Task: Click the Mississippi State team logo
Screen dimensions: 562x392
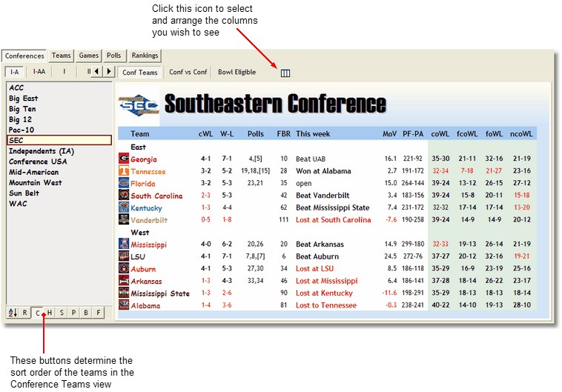Action: coord(124,293)
